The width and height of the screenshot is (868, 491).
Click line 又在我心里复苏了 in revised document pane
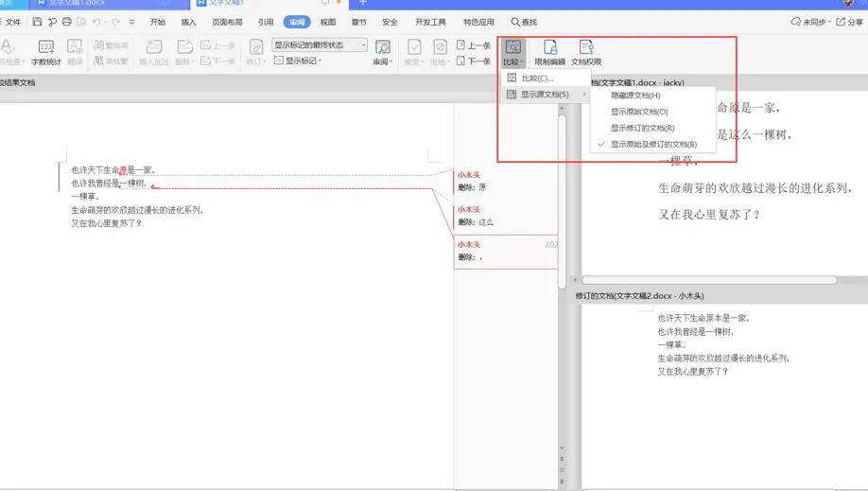click(x=692, y=371)
